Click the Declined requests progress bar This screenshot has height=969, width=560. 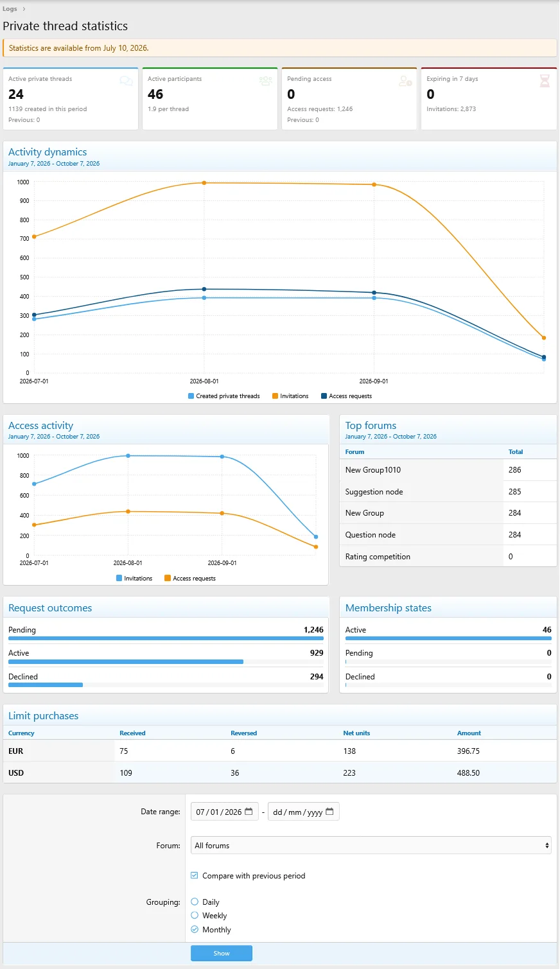click(166, 685)
